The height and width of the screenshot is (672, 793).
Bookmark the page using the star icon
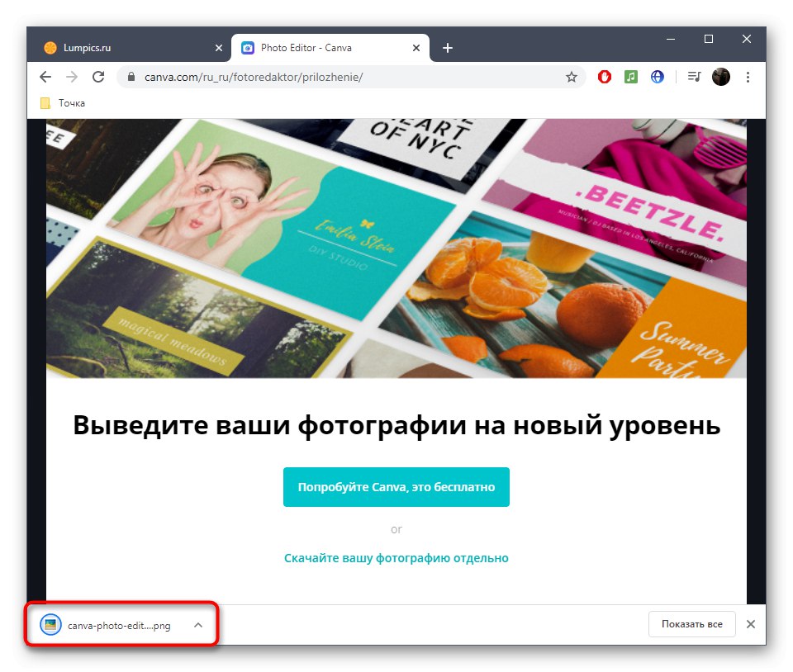pos(571,77)
